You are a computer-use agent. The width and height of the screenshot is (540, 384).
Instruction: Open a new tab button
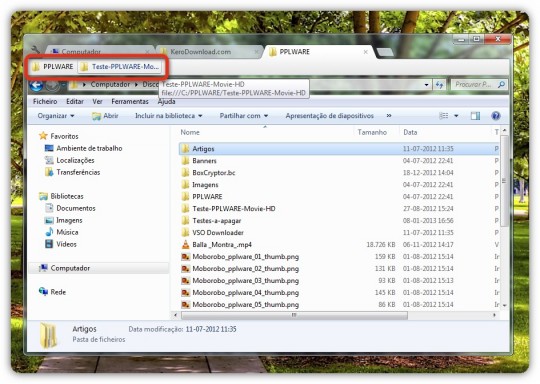click(385, 52)
